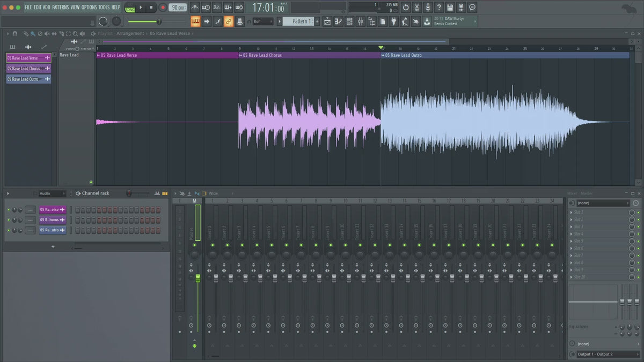Click the save project floppy icon

pyautogui.click(x=450, y=8)
